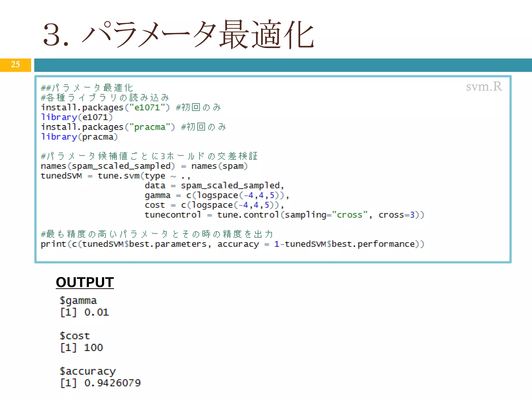Click the slide number 25 badge
The image size is (532, 399).
[x=16, y=65]
